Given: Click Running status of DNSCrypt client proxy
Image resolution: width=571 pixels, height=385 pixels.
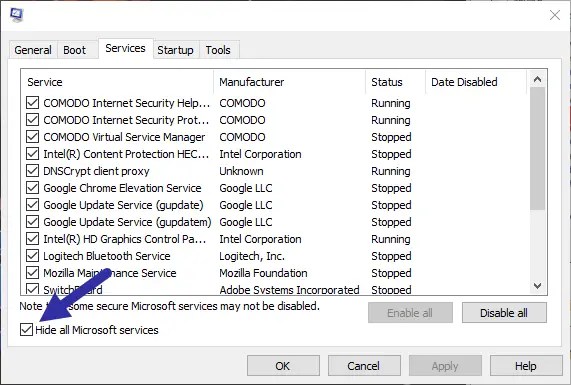Looking at the screenshot, I should [391, 171].
